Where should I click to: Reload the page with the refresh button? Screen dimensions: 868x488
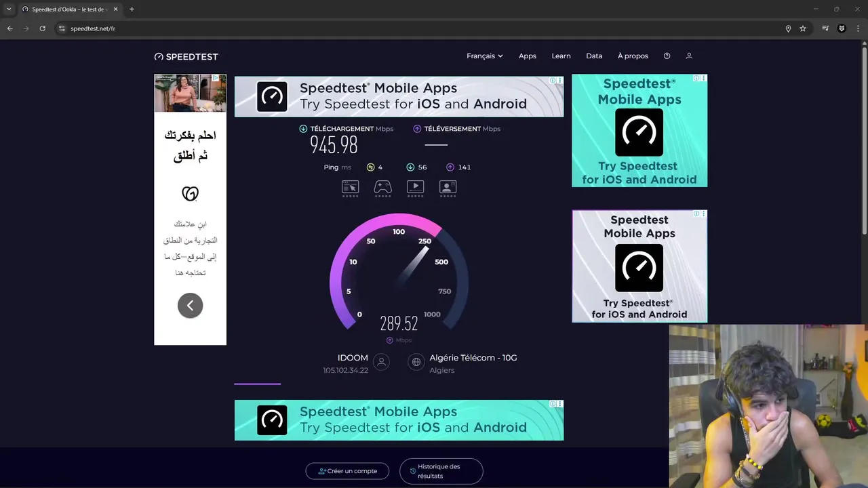pos(42,28)
